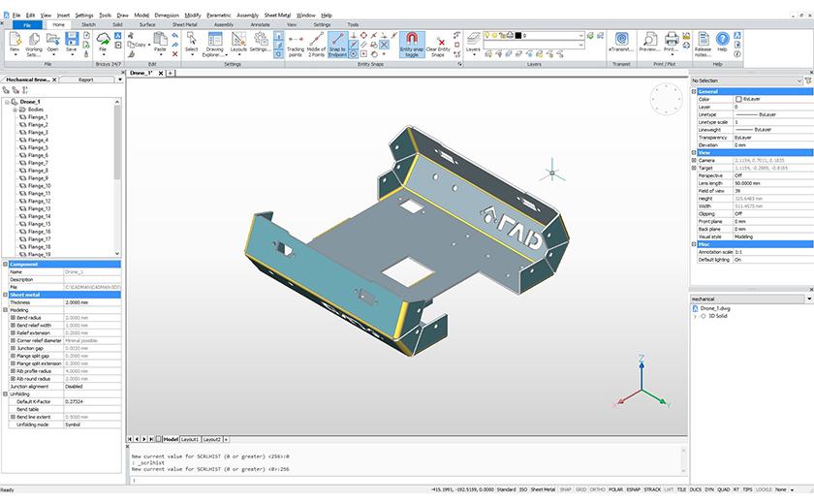Click the black layer color swatch
Viewport: 814px width, 504px height.
(x=519, y=35)
